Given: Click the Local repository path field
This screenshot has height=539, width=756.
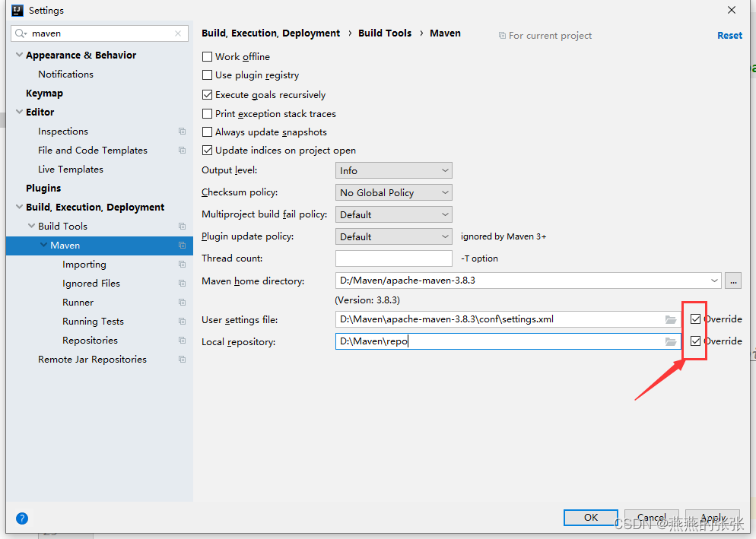Looking at the screenshot, I should [x=499, y=341].
